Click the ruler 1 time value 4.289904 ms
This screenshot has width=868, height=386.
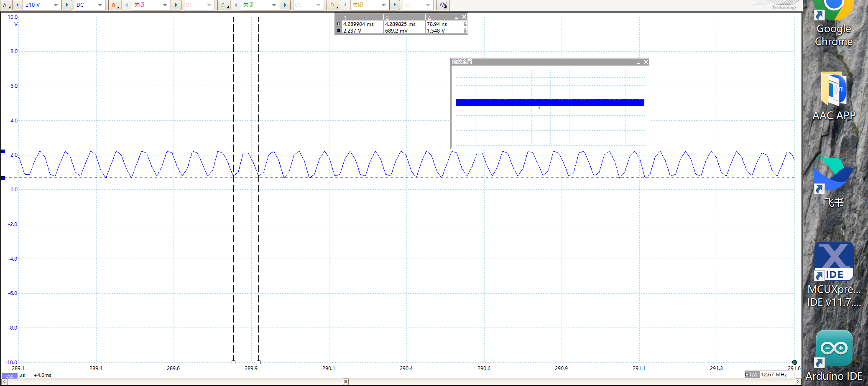358,24
